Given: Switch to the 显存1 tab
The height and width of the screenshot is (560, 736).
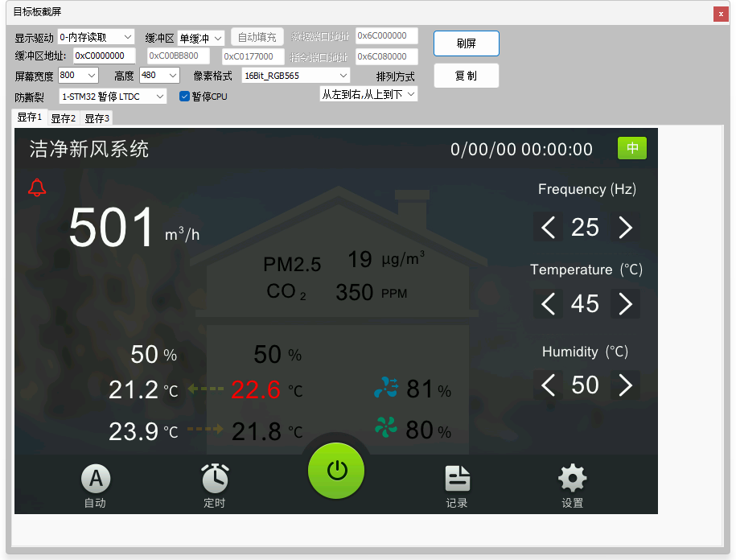Looking at the screenshot, I should pyautogui.click(x=29, y=117).
